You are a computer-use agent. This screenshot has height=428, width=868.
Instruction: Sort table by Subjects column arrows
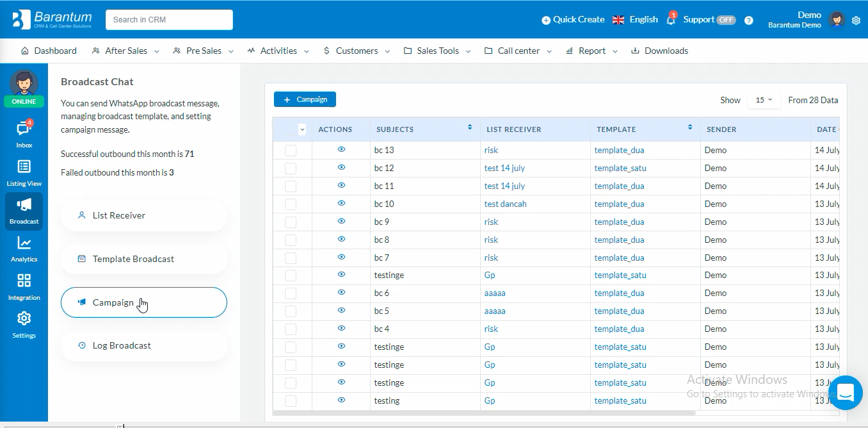click(470, 128)
